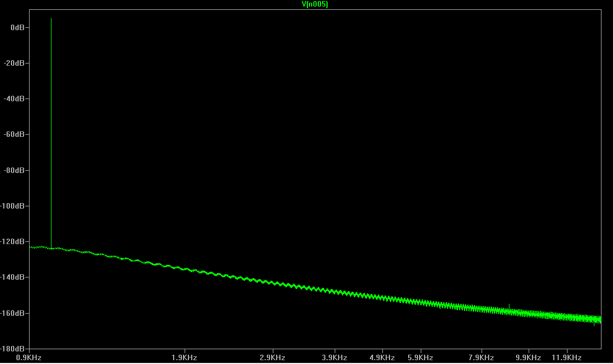613x364 pixels.
Task: Click the 7.9KHz frequency label
Action: click(x=482, y=358)
